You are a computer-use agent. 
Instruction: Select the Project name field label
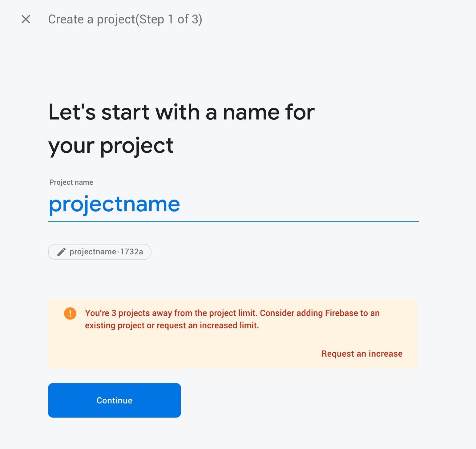71,182
